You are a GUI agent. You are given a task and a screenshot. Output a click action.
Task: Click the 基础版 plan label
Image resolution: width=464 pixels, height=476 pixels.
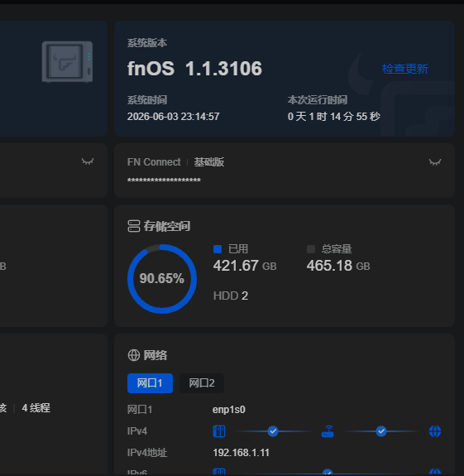(x=209, y=162)
